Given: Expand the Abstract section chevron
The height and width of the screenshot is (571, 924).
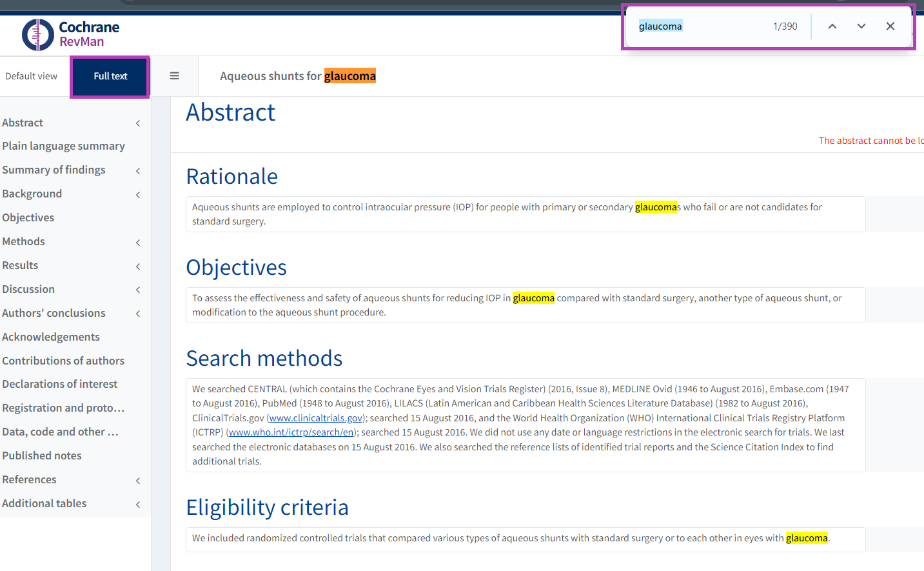Looking at the screenshot, I should [138, 123].
